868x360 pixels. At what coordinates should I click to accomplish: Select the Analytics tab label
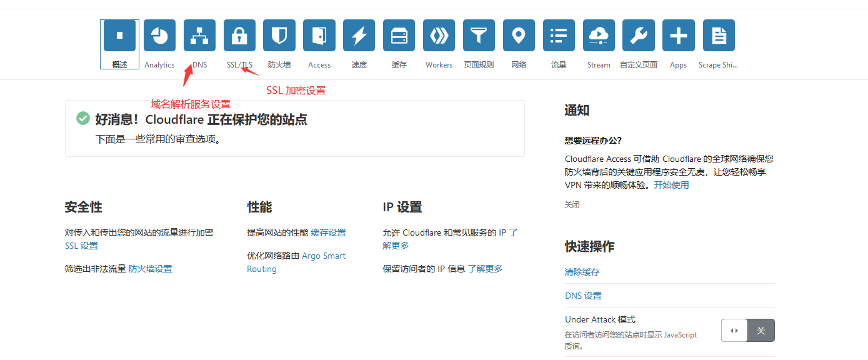coord(159,65)
